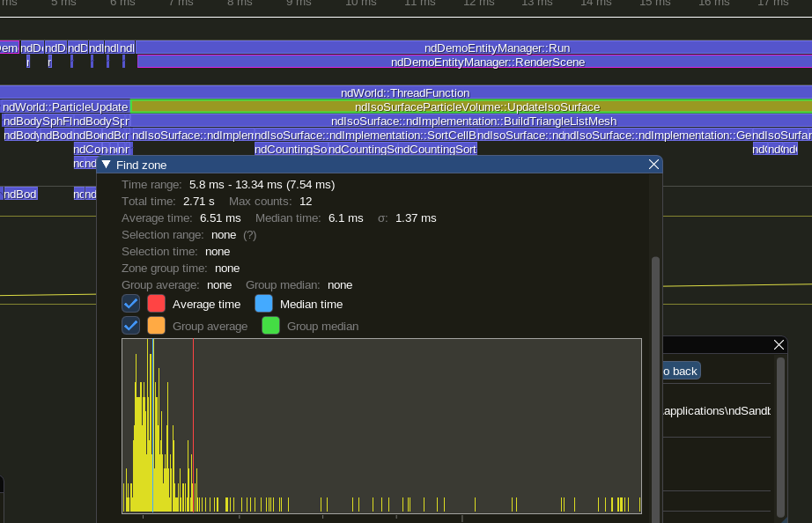Click the red Average time color swatch
The width and height of the screenshot is (812, 523).
(x=157, y=304)
